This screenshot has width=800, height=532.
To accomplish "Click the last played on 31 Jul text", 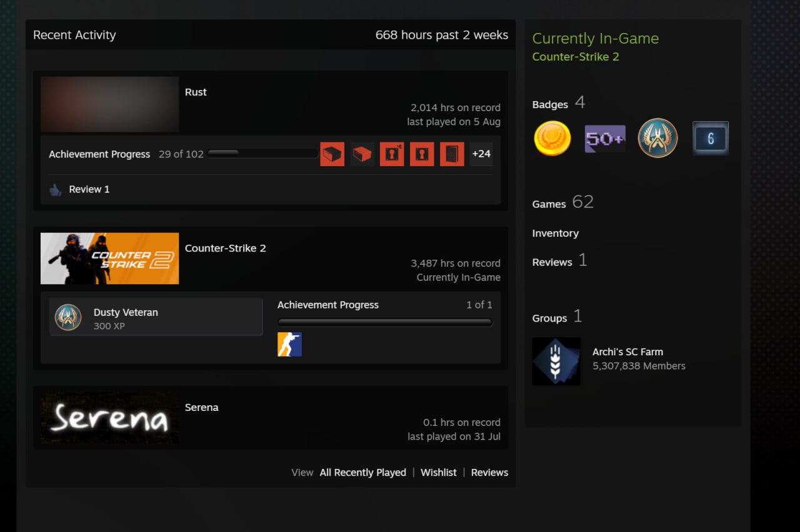I will pyautogui.click(x=454, y=436).
